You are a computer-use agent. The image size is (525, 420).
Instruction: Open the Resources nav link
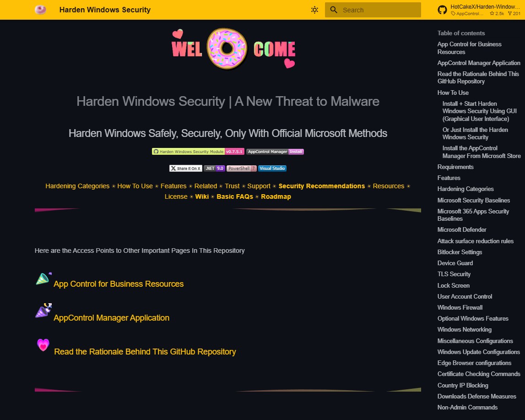389,186
